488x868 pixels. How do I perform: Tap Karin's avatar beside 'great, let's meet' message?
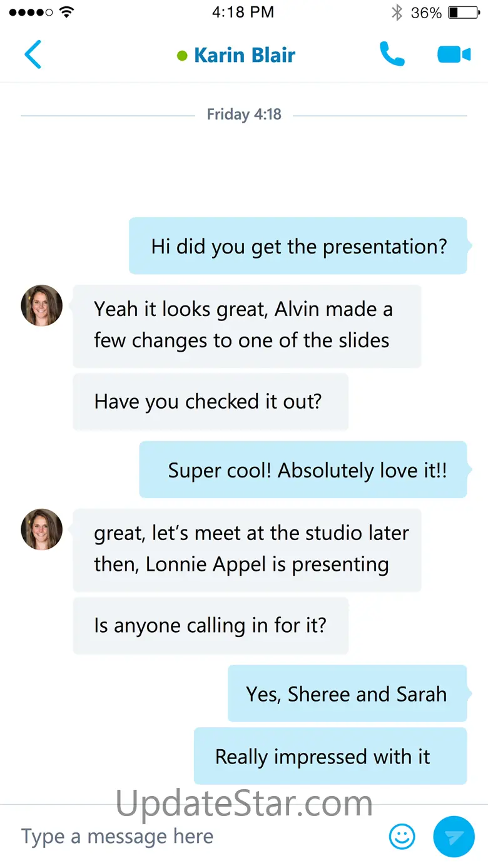42,529
